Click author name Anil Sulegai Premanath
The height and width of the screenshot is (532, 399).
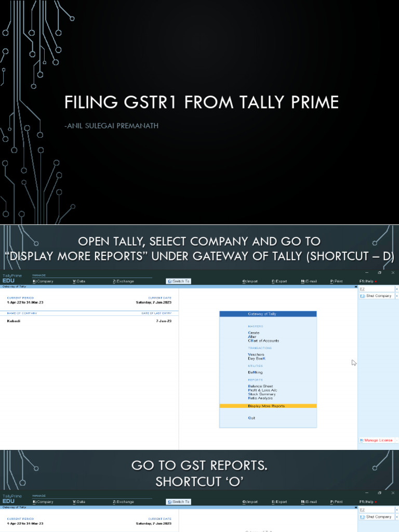(x=111, y=126)
